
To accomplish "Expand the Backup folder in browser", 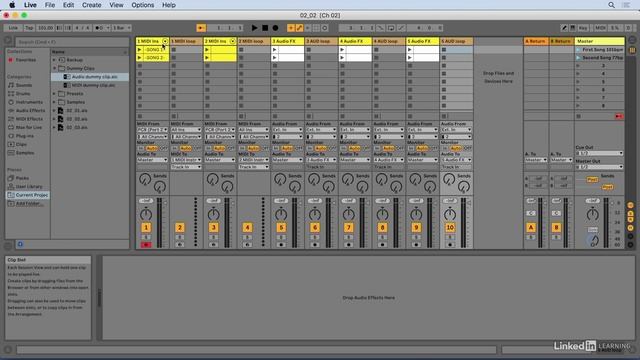I will click(x=54, y=60).
